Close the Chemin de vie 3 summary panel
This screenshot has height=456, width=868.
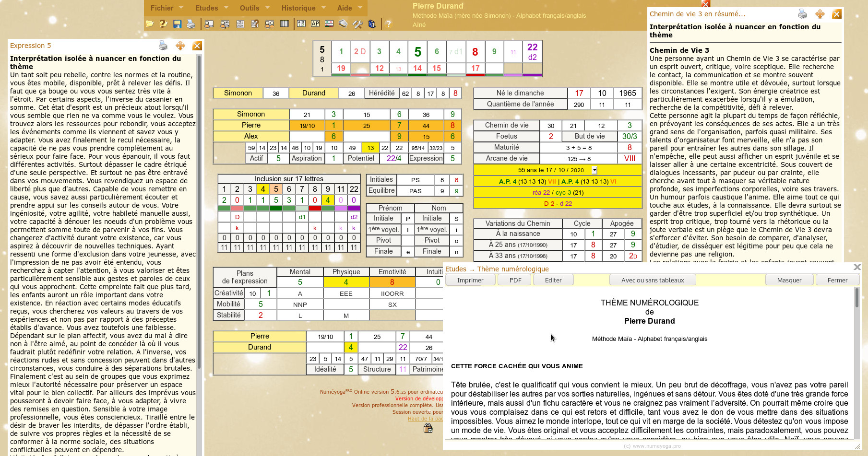pyautogui.click(x=837, y=14)
